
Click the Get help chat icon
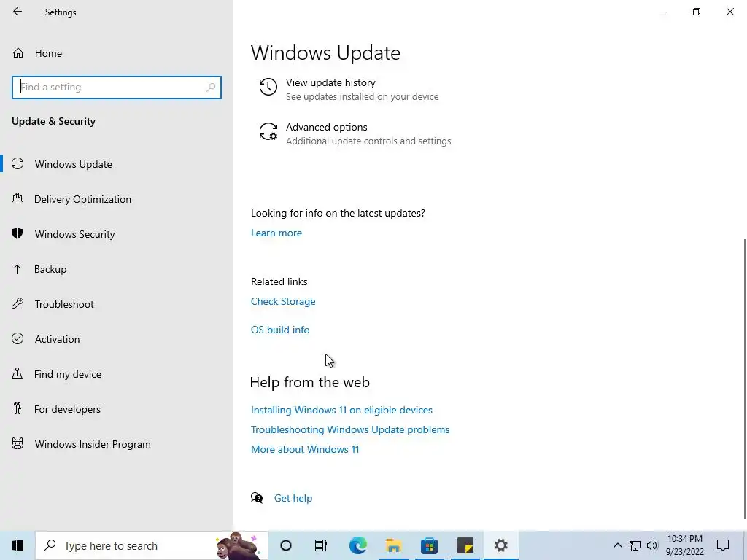(257, 498)
